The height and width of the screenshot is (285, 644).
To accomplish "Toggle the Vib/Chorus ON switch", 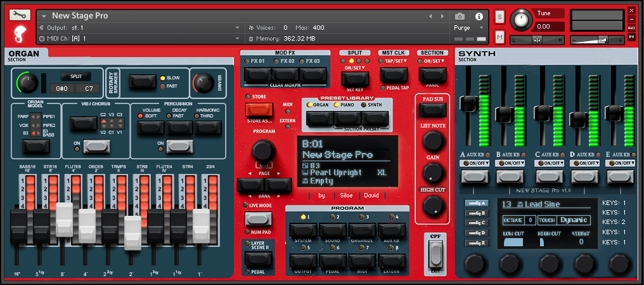I will (x=97, y=147).
